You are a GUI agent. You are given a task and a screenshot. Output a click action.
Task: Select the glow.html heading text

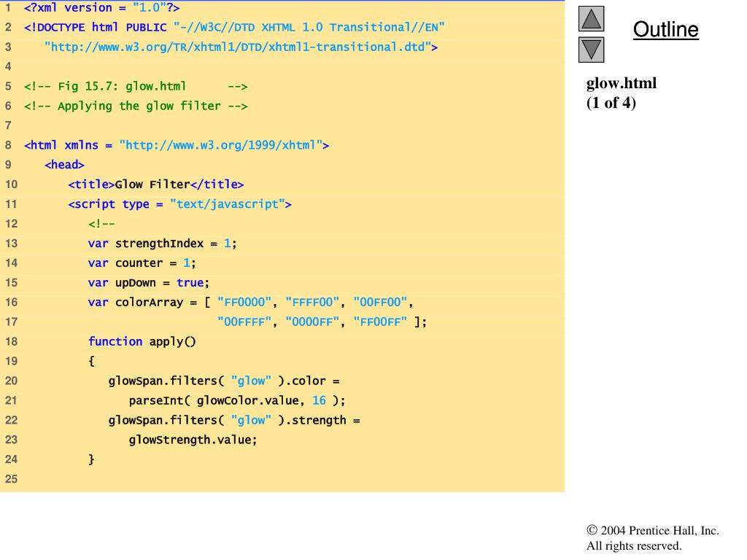622,83
